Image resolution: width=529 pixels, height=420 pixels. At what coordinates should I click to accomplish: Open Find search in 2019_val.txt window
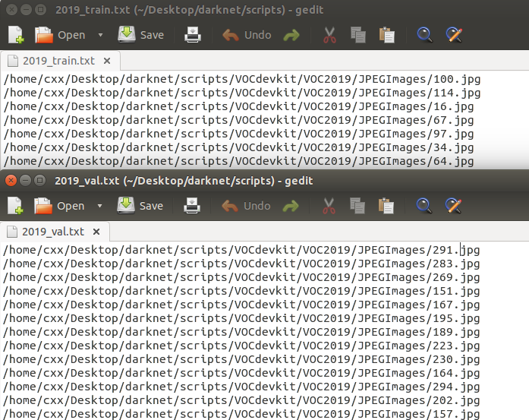[x=424, y=206]
